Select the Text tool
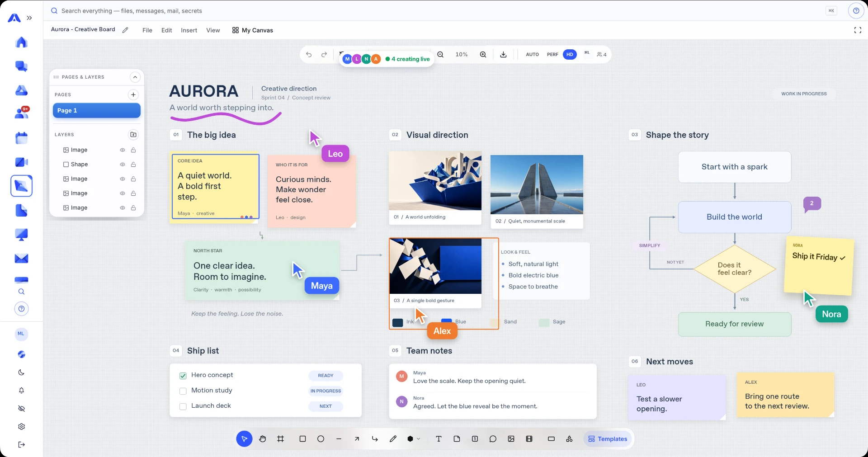Viewport: 868px width, 457px height. (x=439, y=439)
